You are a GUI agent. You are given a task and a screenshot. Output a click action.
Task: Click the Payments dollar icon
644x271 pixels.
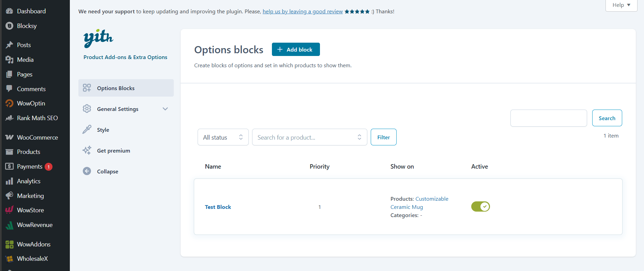click(x=9, y=166)
